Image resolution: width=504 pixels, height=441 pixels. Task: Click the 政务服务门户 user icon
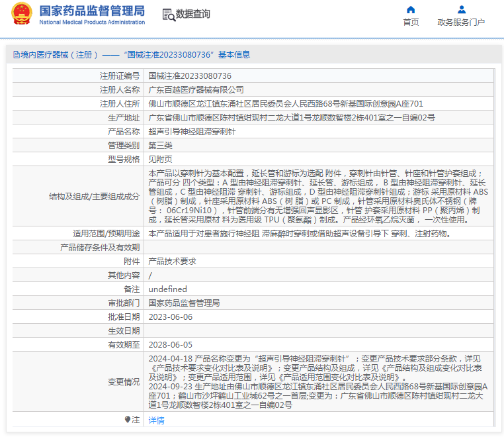(x=462, y=10)
